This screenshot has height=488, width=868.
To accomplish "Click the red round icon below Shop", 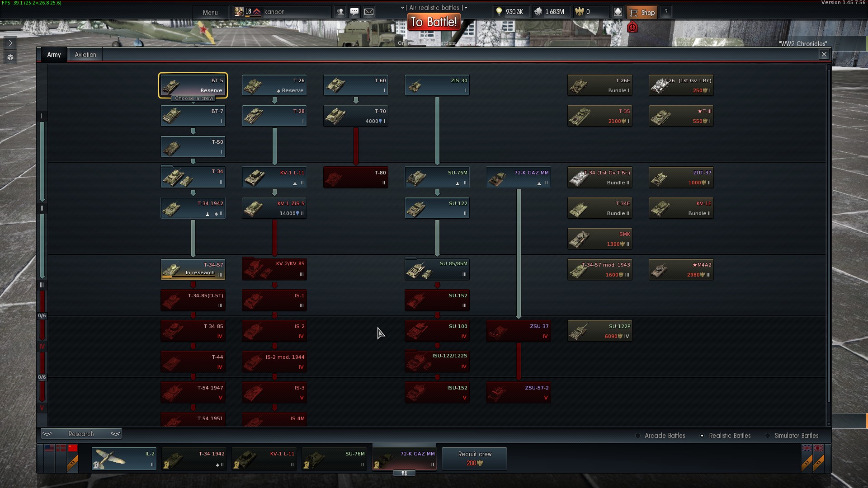I will click(x=632, y=28).
